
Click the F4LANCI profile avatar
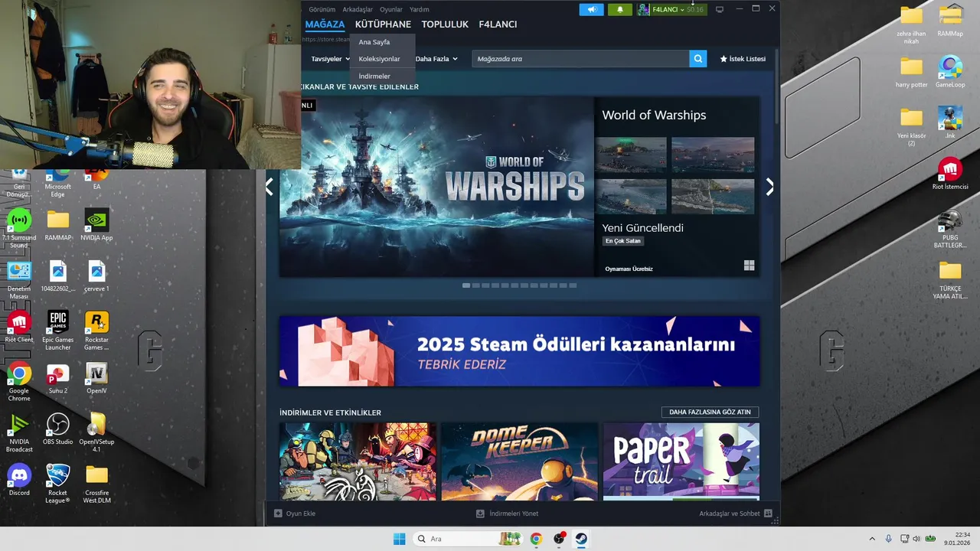tap(644, 9)
